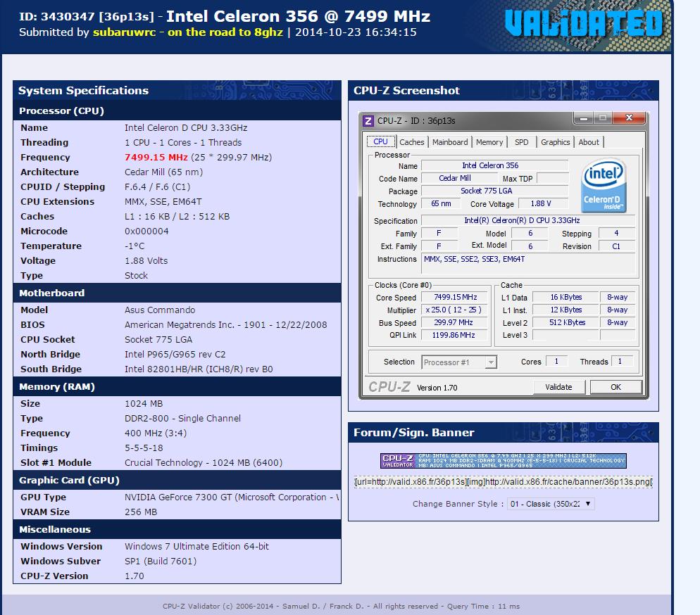700x615 pixels.
Task: Click the System Specifications panel header
Action: click(177, 91)
